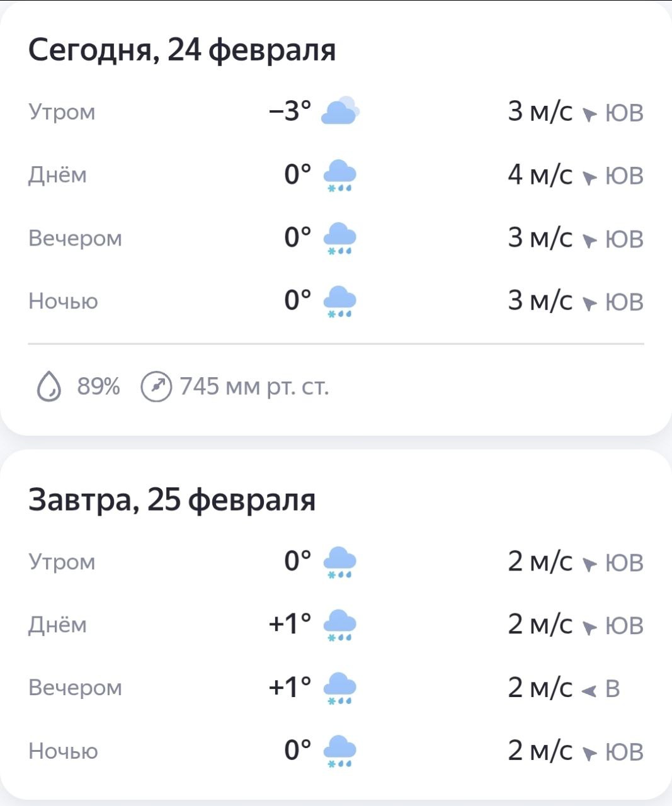Image resolution: width=672 pixels, height=806 pixels.
Task: Click the pressure gauge arrow icon
Action: click(x=156, y=386)
